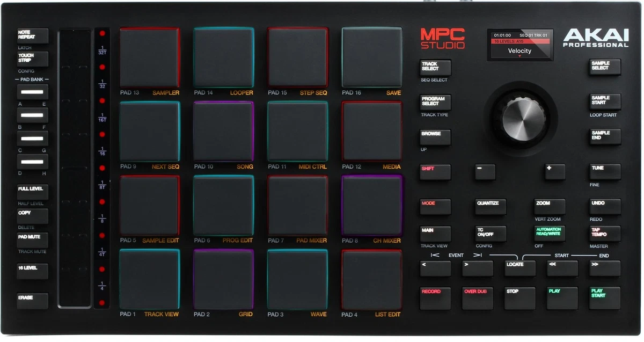Image resolution: width=644 pixels, height=342 pixels.
Task: Hit the single right arrow event button
Action: pyautogui.click(x=478, y=268)
